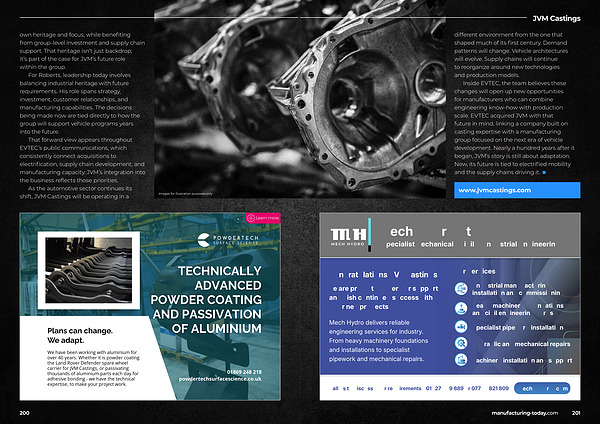The image size is (600, 424).
Task: Click the framed aluminium parts photo
Action: pos(89,270)
